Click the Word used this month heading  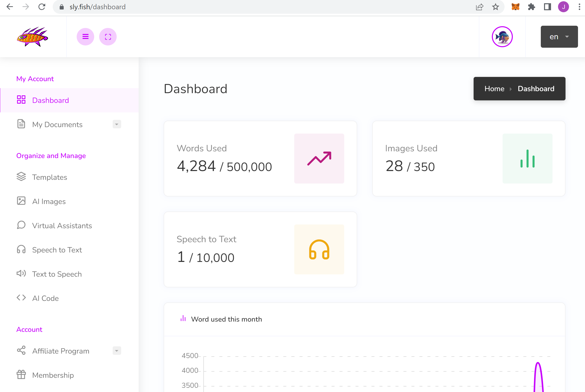(x=226, y=319)
